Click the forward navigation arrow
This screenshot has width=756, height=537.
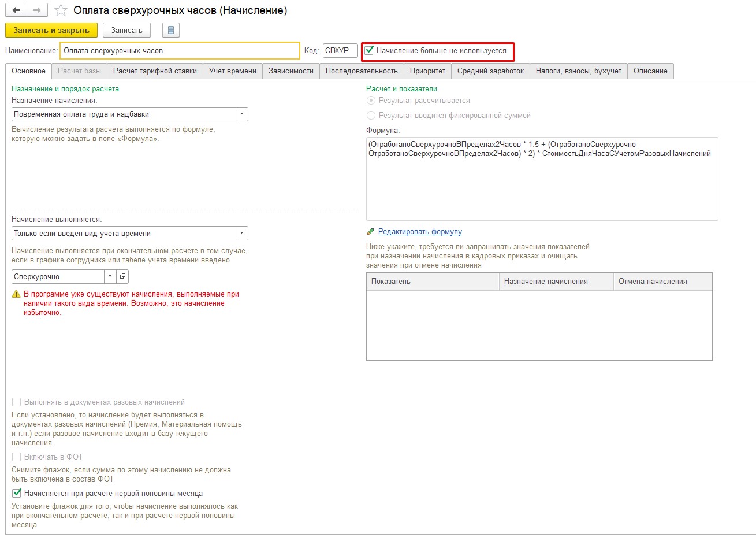click(x=37, y=10)
